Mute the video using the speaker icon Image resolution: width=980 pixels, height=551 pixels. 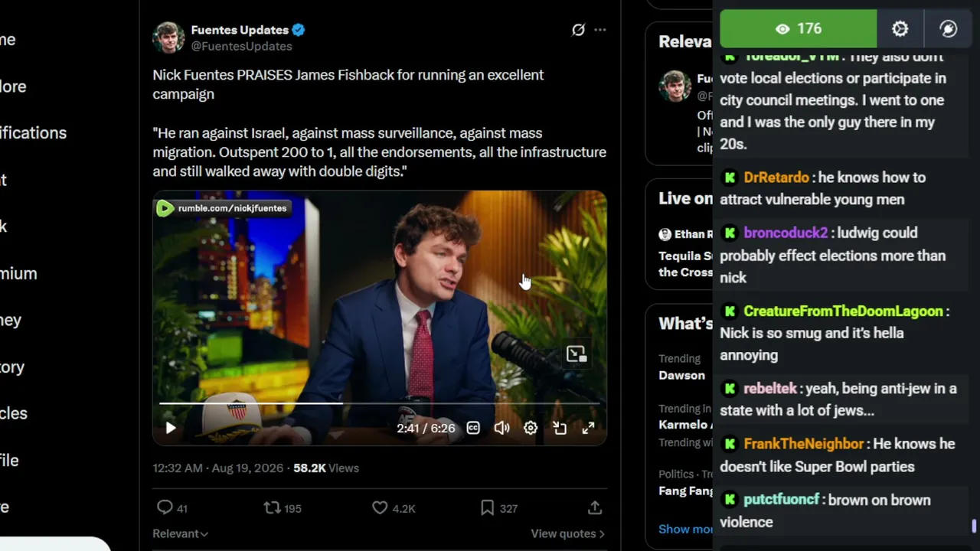(501, 428)
